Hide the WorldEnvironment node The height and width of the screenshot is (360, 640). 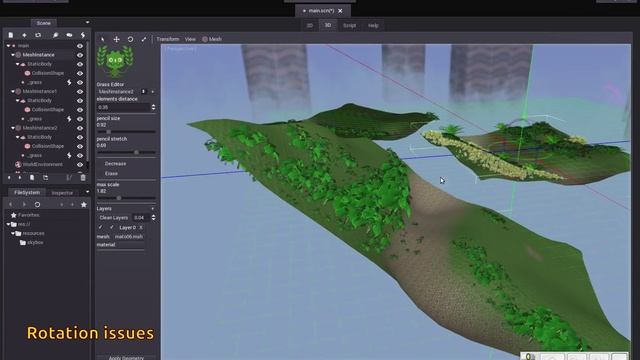tap(80, 164)
